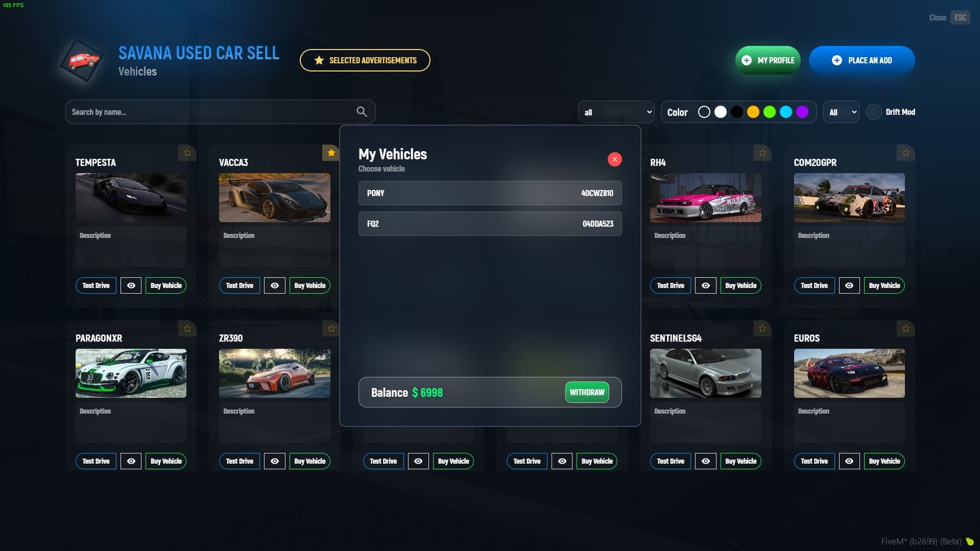Open Selected Advertisements
This screenshot has width=980, height=551.
point(365,60)
